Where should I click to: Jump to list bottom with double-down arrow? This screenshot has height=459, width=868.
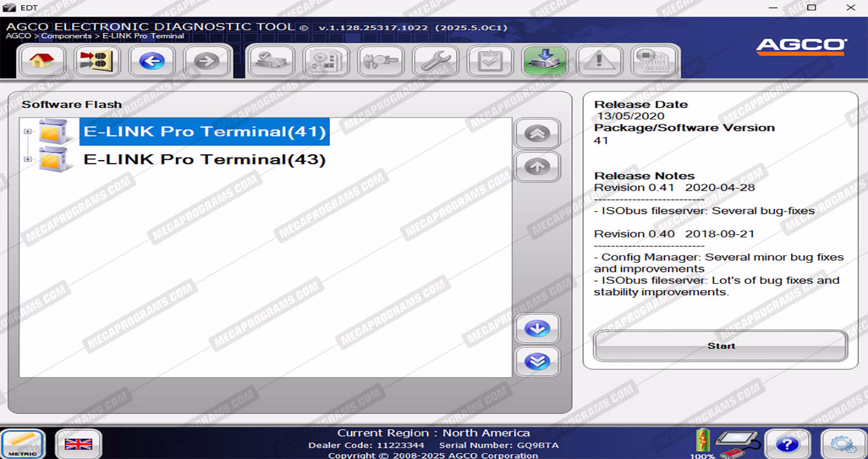(537, 361)
